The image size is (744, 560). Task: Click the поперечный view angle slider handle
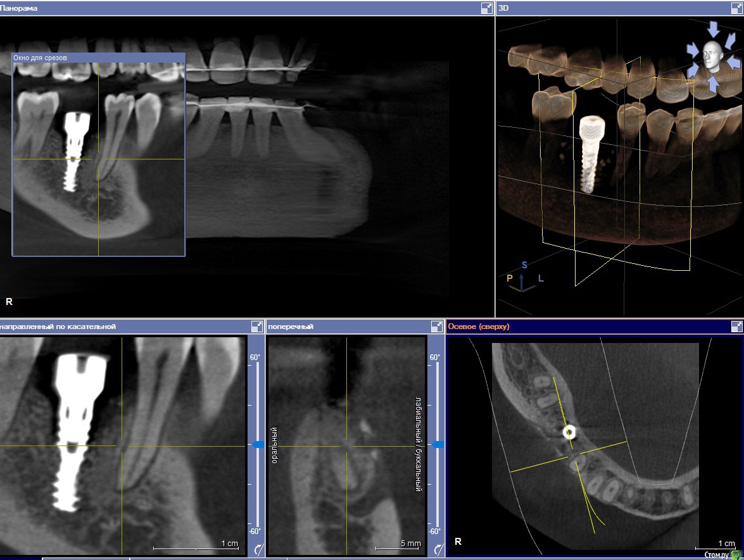click(x=436, y=445)
